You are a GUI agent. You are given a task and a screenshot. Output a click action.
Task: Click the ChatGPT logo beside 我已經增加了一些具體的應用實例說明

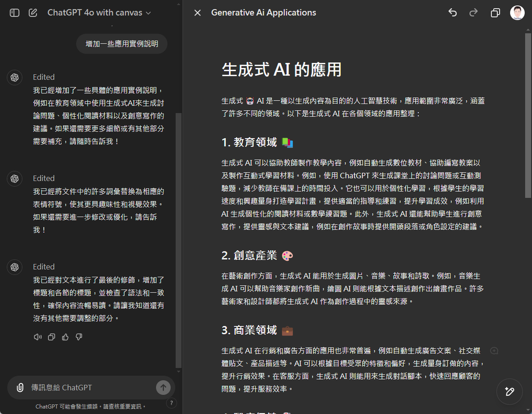(x=15, y=77)
